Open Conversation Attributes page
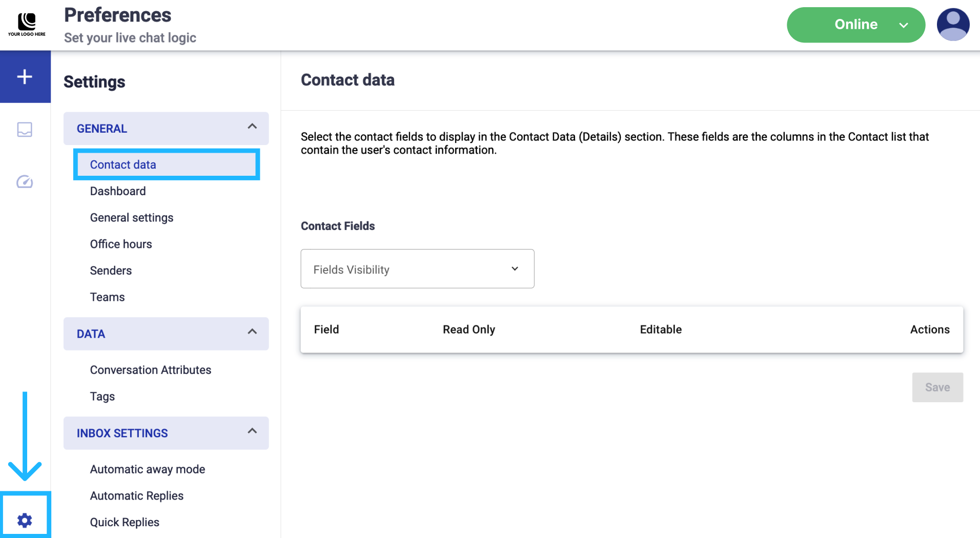 click(x=150, y=370)
